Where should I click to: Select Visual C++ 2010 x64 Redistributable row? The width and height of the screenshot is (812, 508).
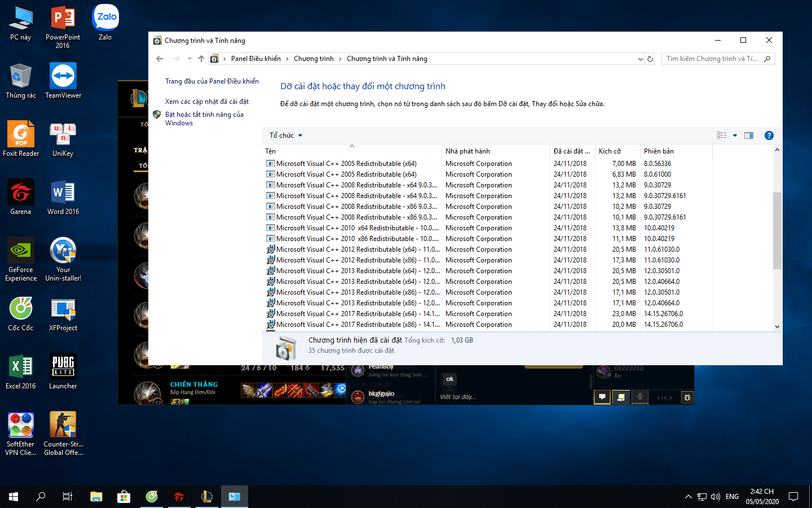pos(488,228)
